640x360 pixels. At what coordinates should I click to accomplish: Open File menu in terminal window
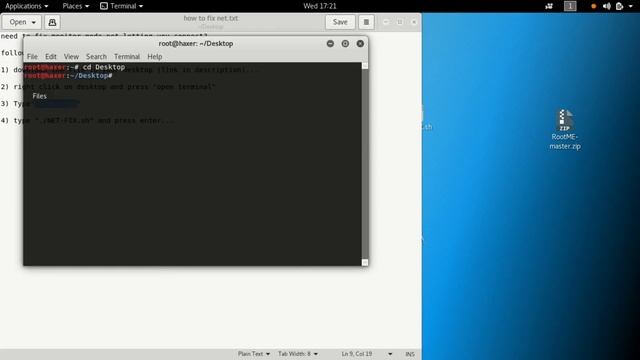coord(32,56)
